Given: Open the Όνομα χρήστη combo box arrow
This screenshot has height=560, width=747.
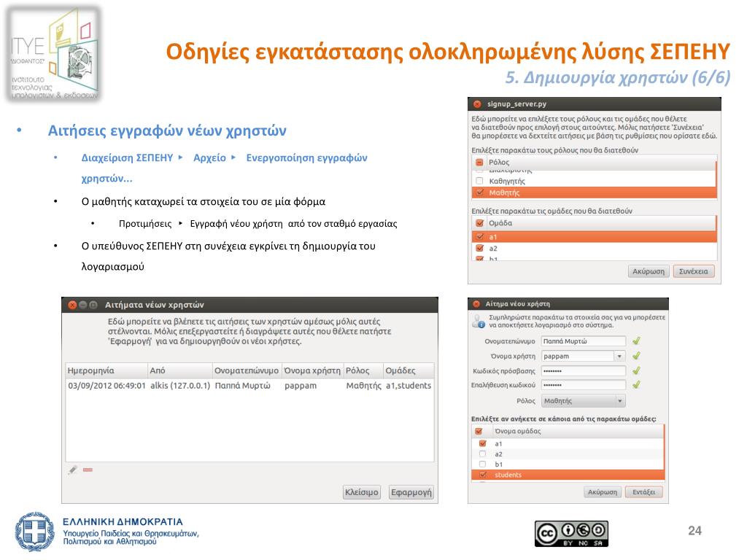Looking at the screenshot, I should [x=619, y=356].
